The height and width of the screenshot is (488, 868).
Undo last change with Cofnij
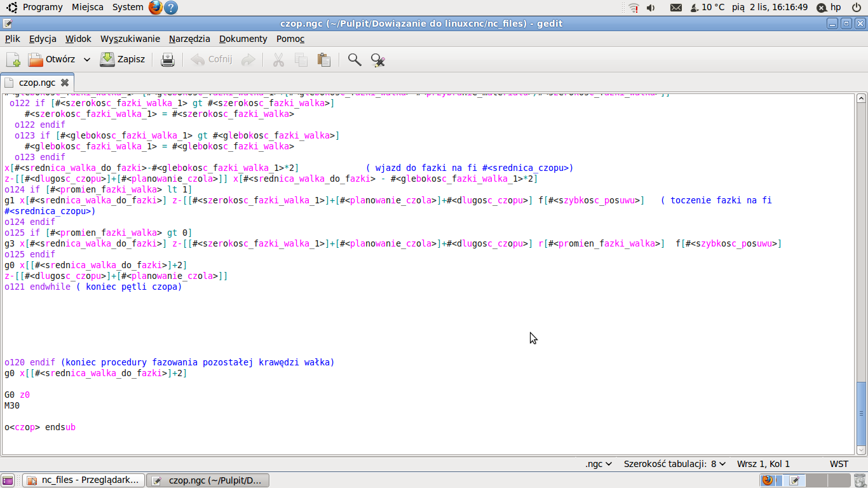[x=212, y=60]
